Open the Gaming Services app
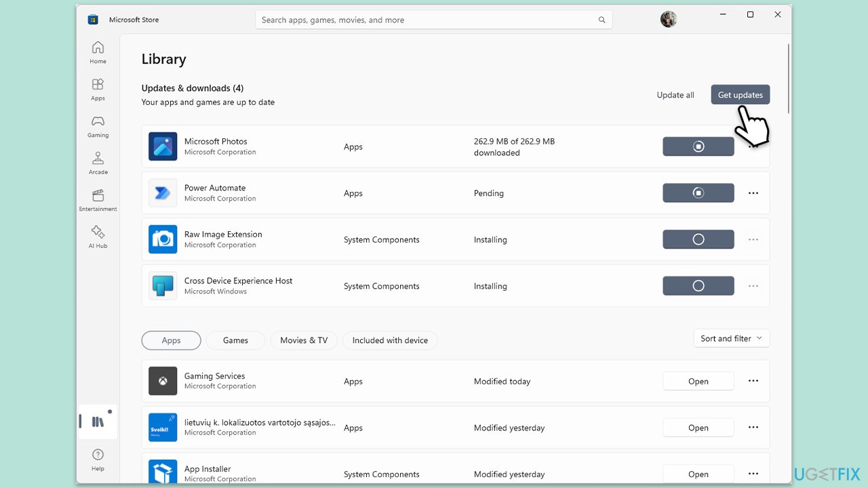 (x=698, y=381)
